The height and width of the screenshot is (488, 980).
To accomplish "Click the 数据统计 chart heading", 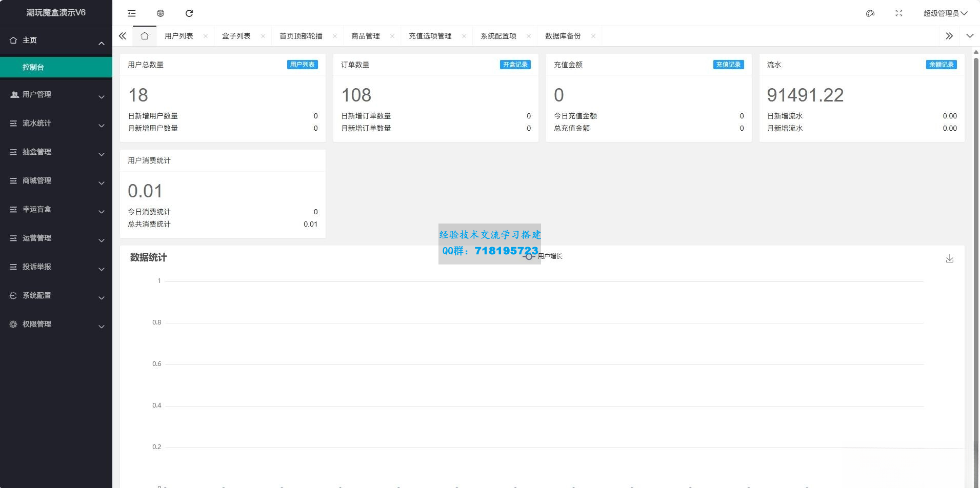I will pos(148,257).
